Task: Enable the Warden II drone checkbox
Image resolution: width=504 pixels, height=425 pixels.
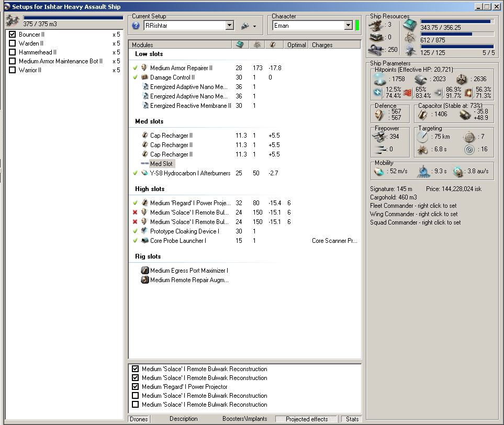Action: [x=12, y=43]
